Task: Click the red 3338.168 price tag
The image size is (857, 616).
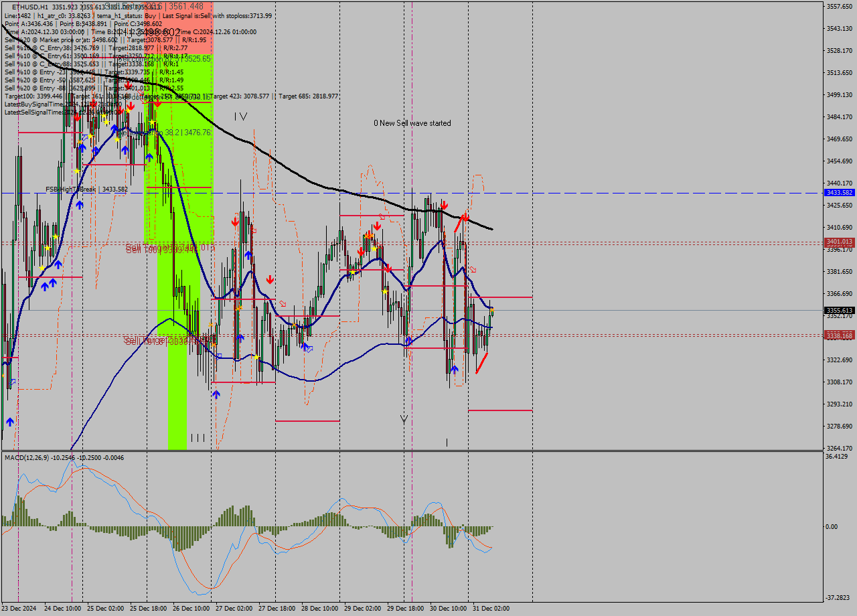Action: 840,335
